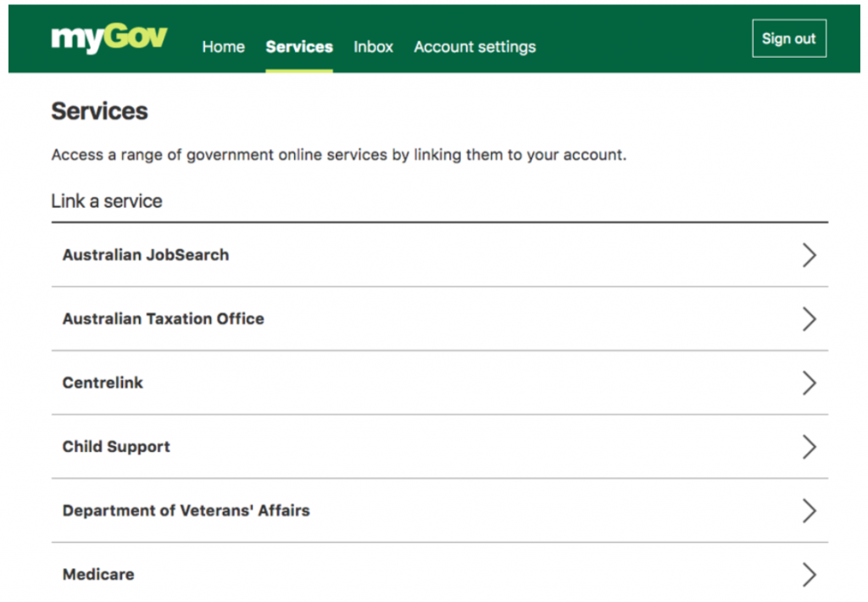Click the 'Access a range of government' description
The image size is (868, 602).
pyautogui.click(x=339, y=154)
